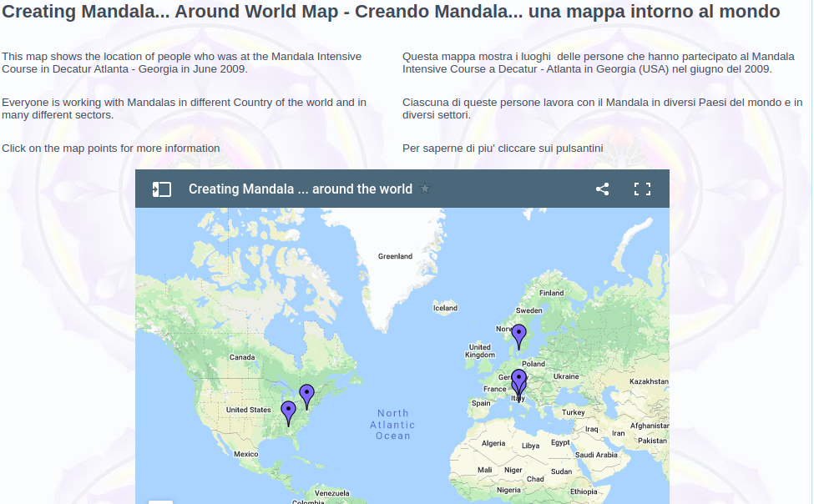The height and width of the screenshot is (504, 814).
Task: Click the France label on the map
Action: (495, 389)
